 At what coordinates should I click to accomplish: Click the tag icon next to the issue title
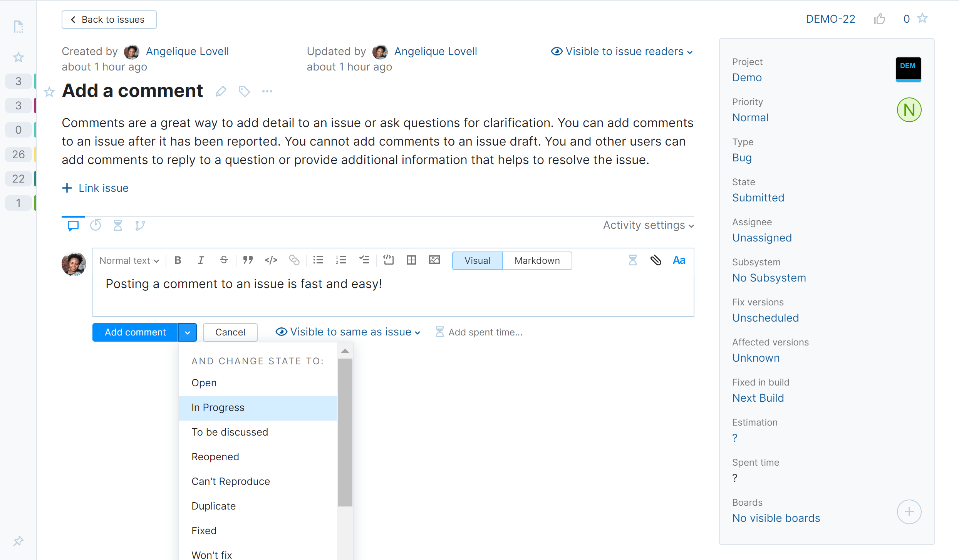[x=244, y=91]
